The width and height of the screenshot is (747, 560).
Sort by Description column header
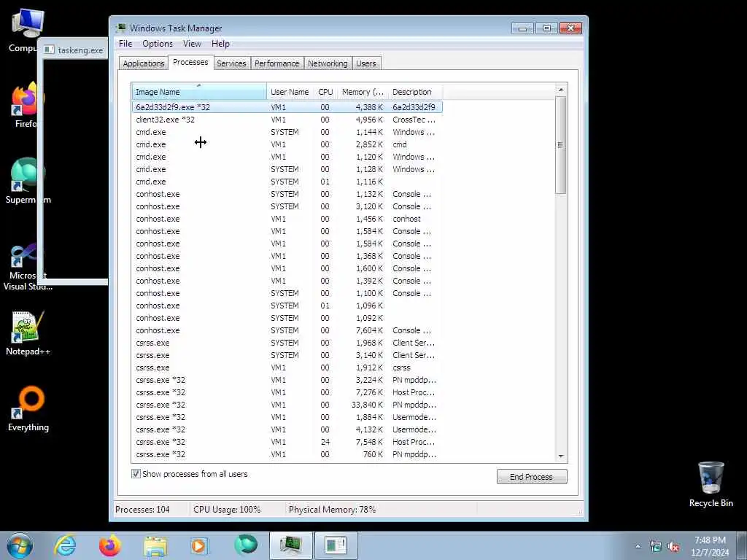[x=415, y=91]
